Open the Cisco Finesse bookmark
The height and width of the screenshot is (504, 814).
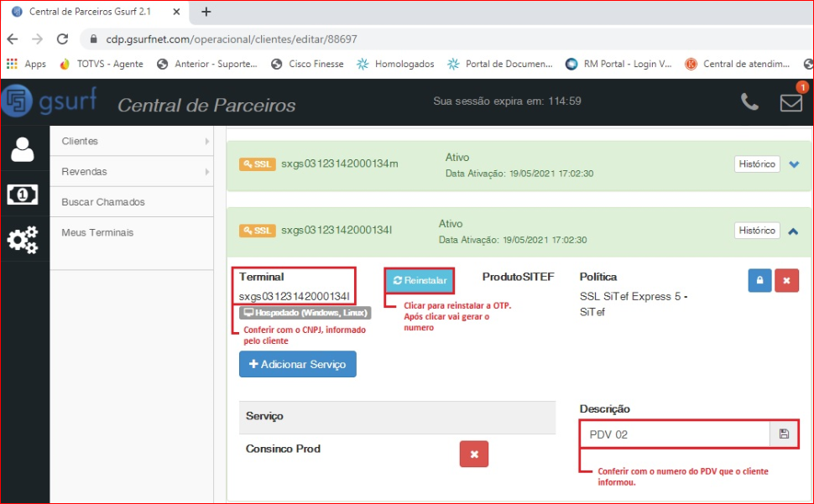pos(307,64)
